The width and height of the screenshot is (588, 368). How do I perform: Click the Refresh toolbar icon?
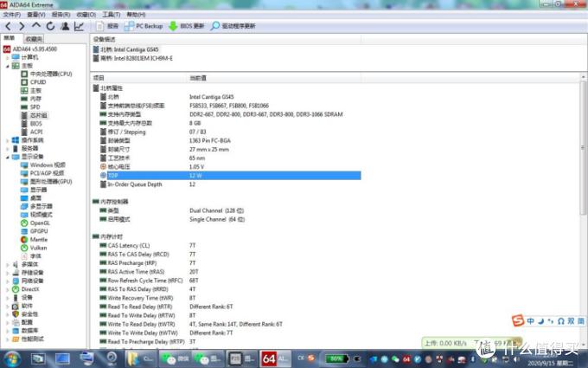pyautogui.click(x=50, y=26)
